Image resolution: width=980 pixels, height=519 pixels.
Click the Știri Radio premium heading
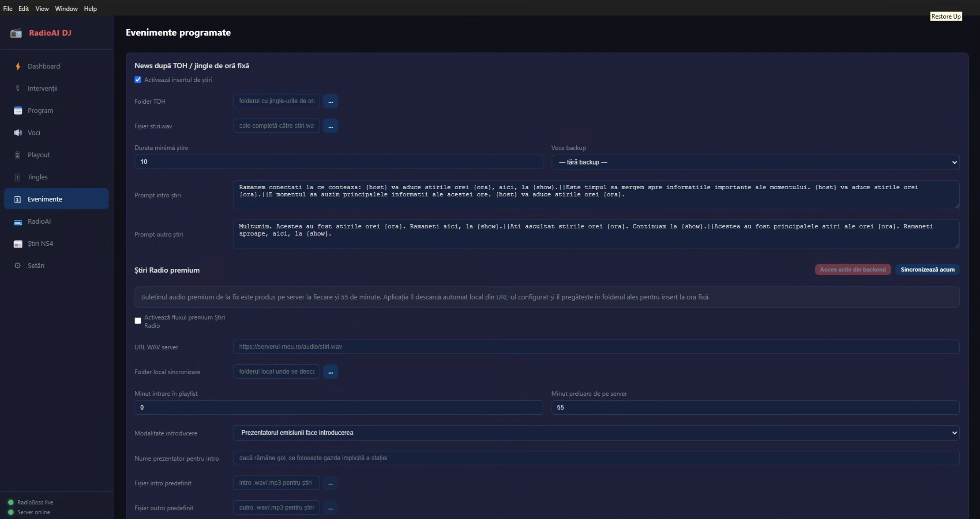coord(167,270)
